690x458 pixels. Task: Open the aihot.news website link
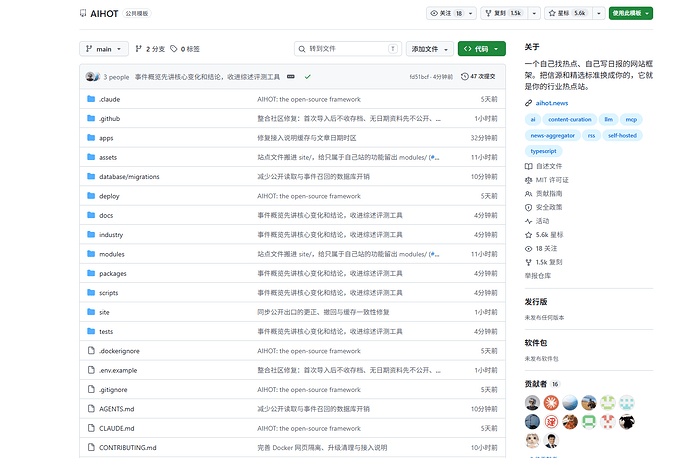point(552,103)
